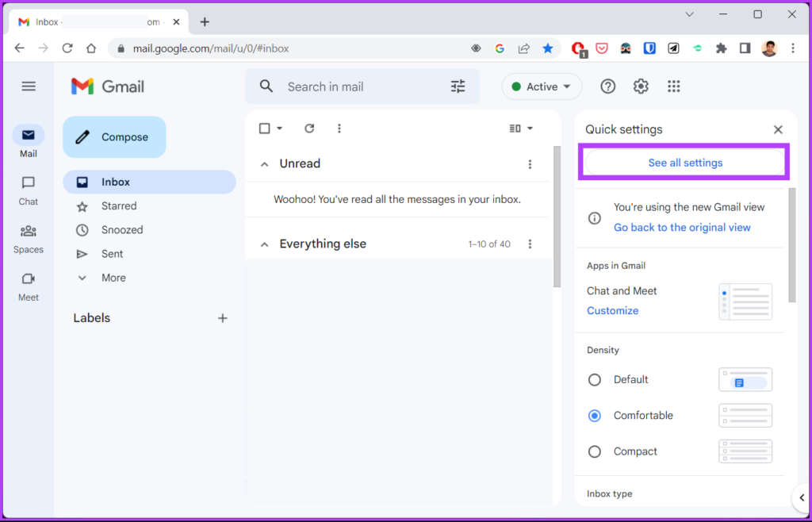Show side panel arrow button
Viewport: 812px width, 522px height.
tap(802, 498)
